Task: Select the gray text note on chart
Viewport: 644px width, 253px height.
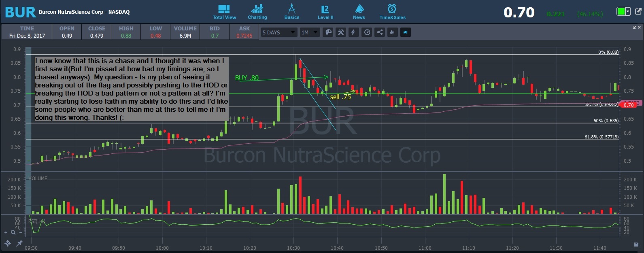Action: point(132,89)
